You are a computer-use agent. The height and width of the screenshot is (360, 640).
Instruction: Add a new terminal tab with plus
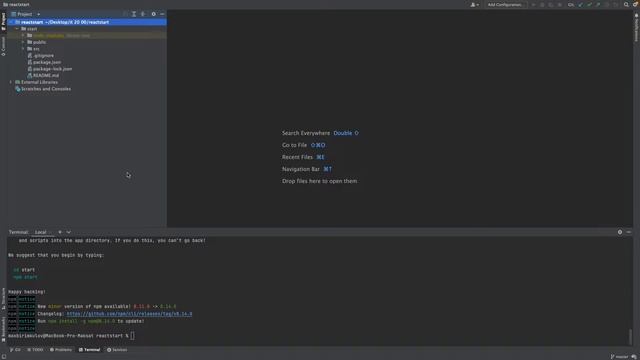tap(60, 232)
